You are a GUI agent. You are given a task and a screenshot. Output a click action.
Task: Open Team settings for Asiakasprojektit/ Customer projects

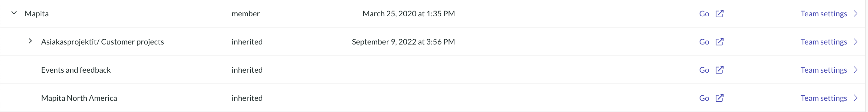823,42
